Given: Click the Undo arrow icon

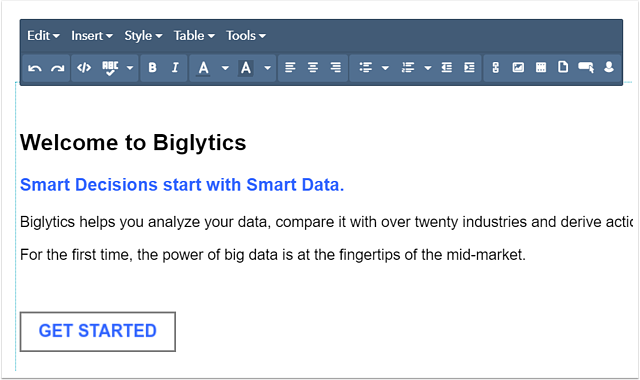Looking at the screenshot, I should click(35, 68).
